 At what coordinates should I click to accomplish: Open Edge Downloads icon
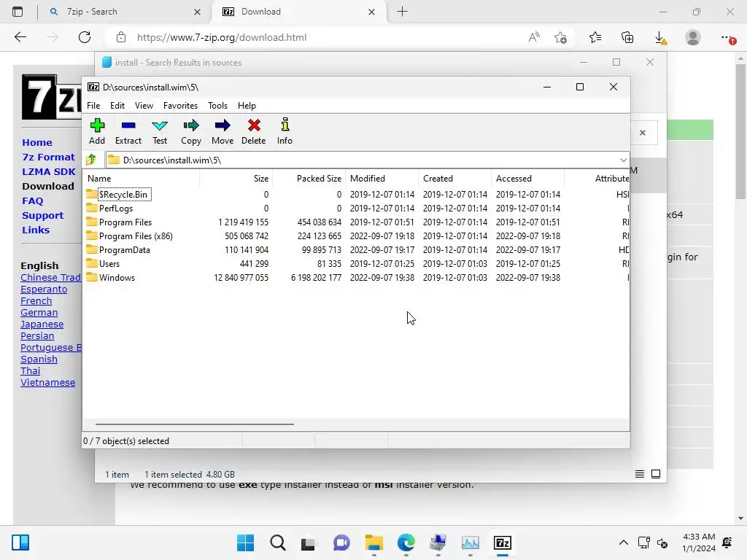[x=660, y=38]
